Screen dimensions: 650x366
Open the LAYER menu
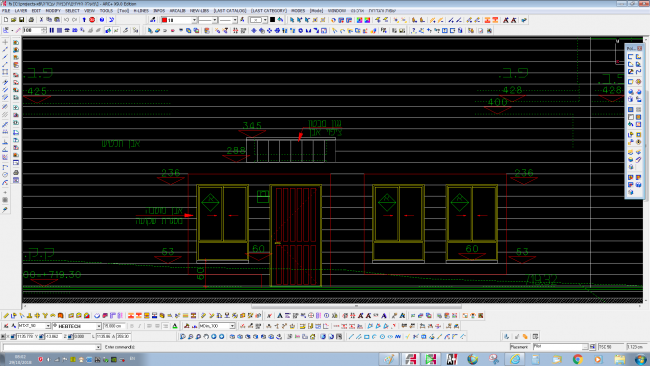click(21, 10)
